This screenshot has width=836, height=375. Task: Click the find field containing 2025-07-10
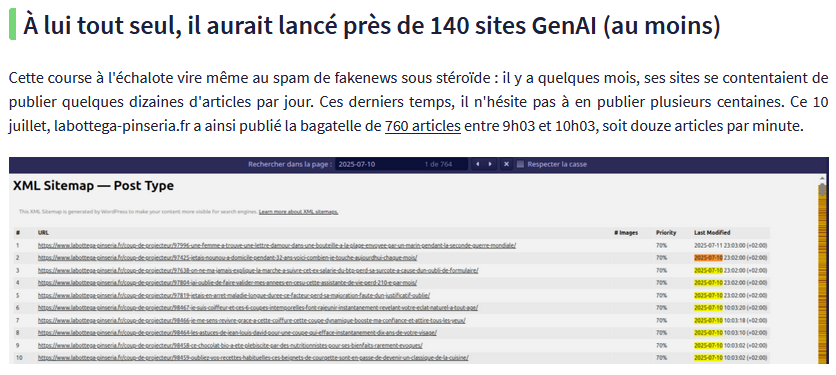(401, 164)
